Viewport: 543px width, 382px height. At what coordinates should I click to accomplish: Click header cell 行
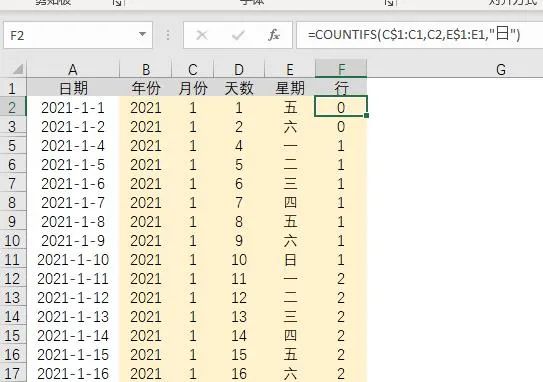(x=341, y=88)
